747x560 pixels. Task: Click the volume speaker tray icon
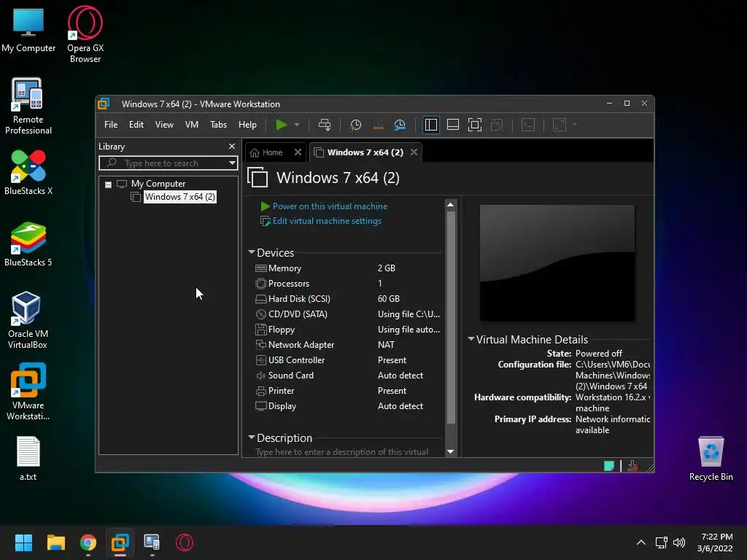click(x=679, y=542)
